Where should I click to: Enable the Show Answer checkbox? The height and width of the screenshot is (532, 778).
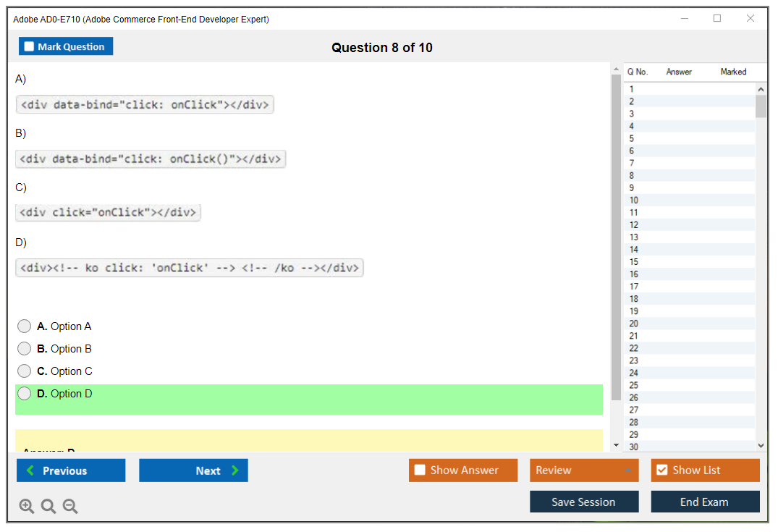click(x=420, y=470)
